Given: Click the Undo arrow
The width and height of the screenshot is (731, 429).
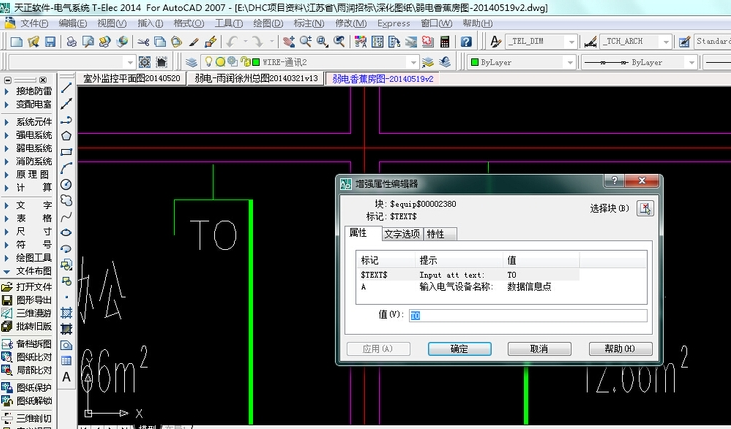Looking at the screenshot, I should (232, 42).
